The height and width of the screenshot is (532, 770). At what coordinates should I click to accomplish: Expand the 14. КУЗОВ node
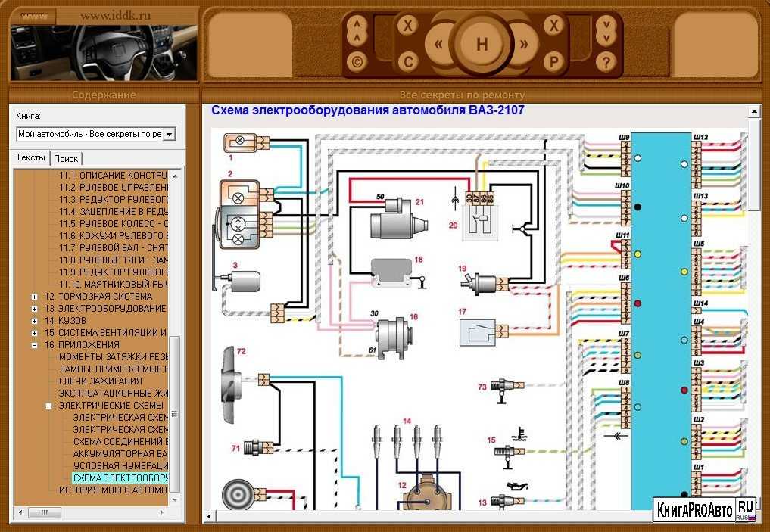click(x=34, y=321)
